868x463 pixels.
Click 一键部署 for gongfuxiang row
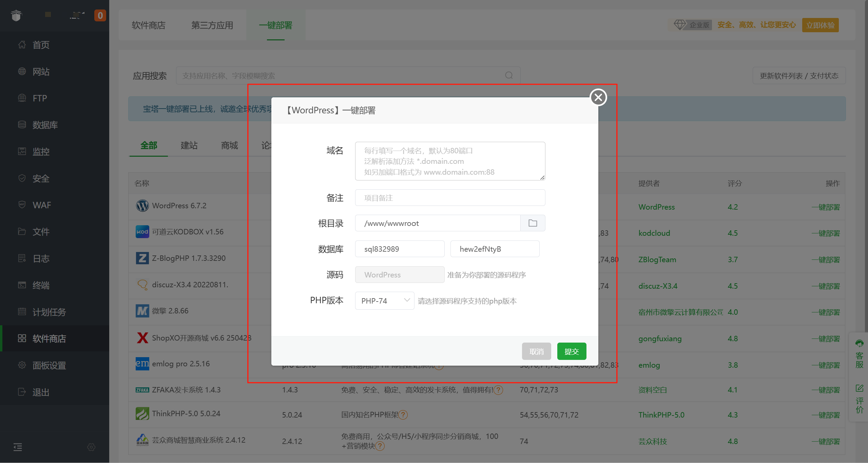(826, 339)
